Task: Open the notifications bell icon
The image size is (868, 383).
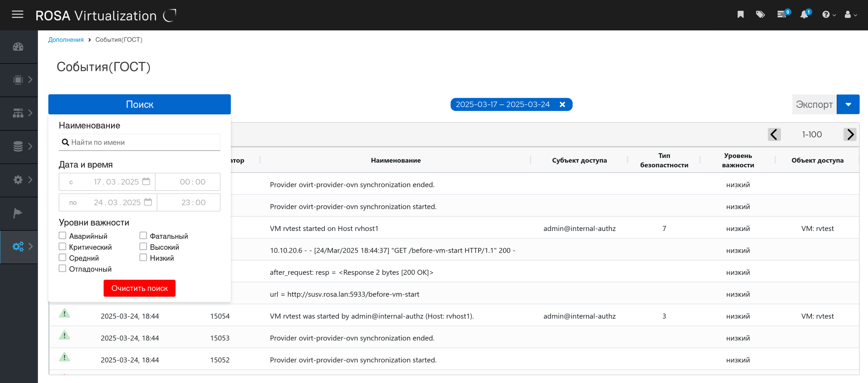Action: click(x=804, y=15)
